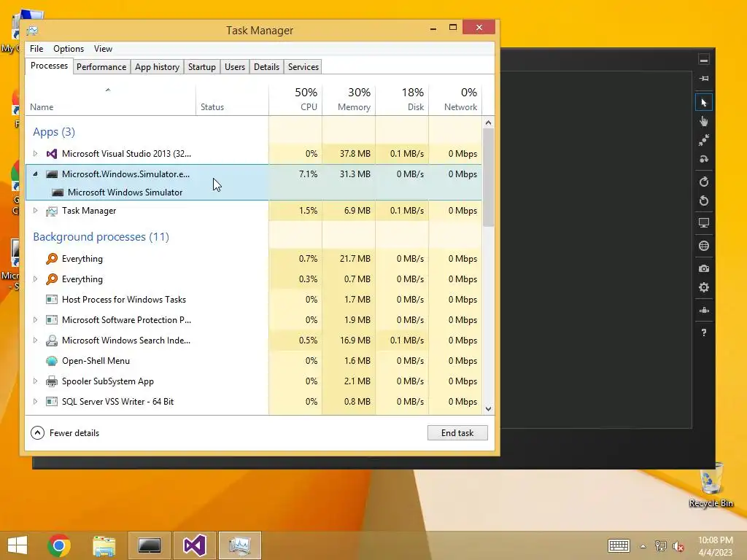Sort by CPU column header
The height and width of the screenshot is (560, 747).
click(295, 99)
